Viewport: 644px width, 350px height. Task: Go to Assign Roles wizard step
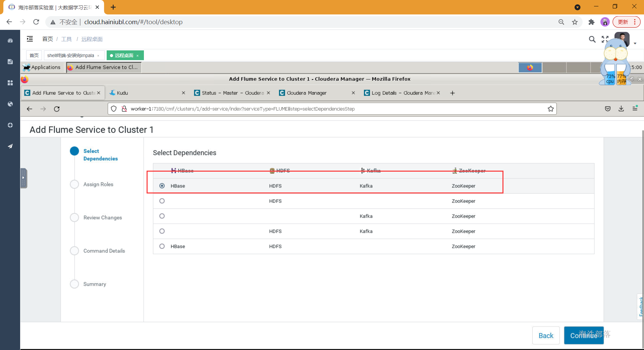(x=98, y=184)
